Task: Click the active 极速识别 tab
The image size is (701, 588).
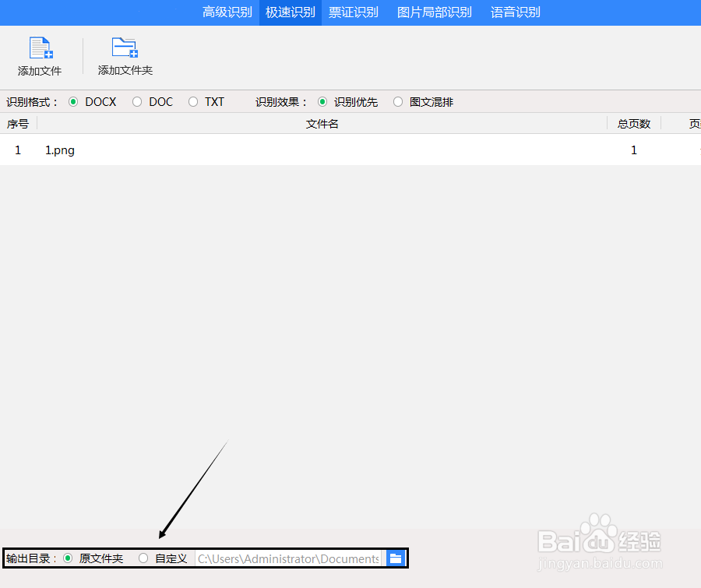Action: point(290,12)
